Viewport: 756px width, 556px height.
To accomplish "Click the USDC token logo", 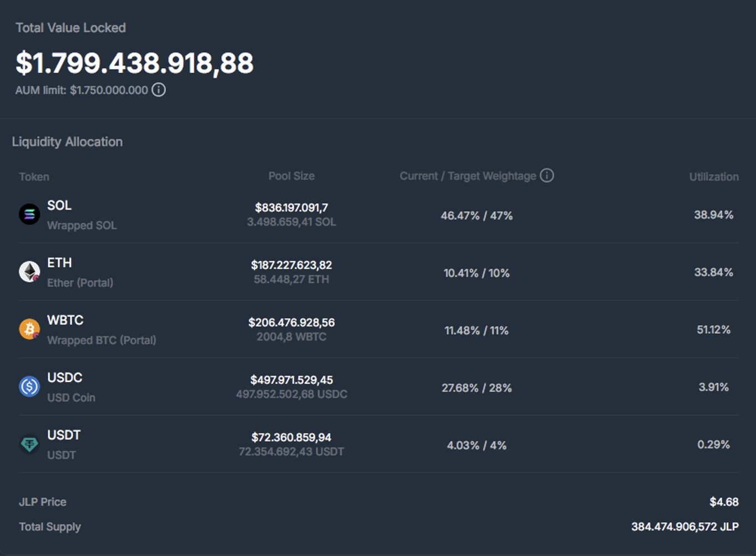I will pos(29,386).
